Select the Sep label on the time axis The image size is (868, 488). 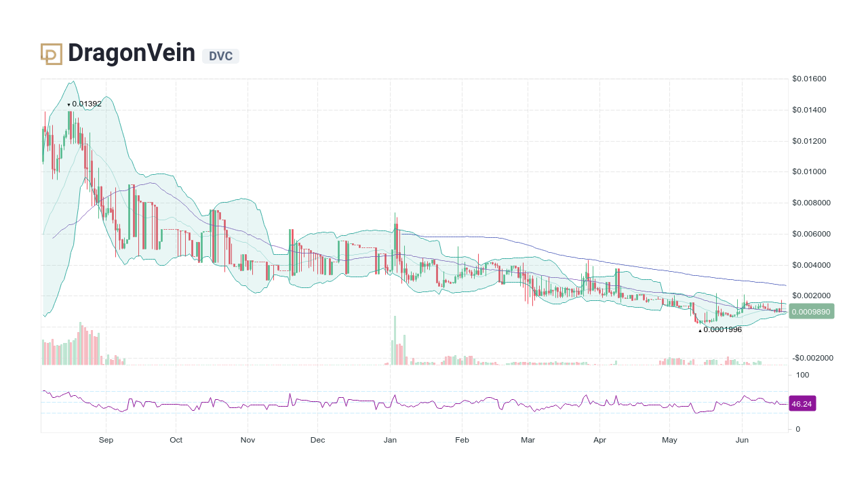[105, 440]
